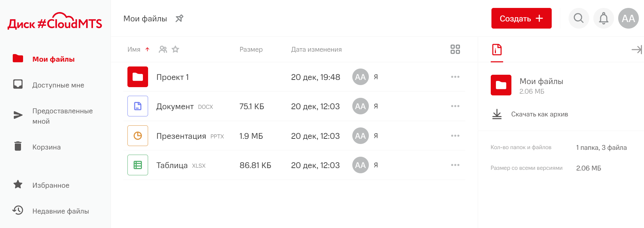This screenshot has width=644, height=228.
Task: Download folder via Скачать как архив
Action: pyautogui.click(x=539, y=114)
